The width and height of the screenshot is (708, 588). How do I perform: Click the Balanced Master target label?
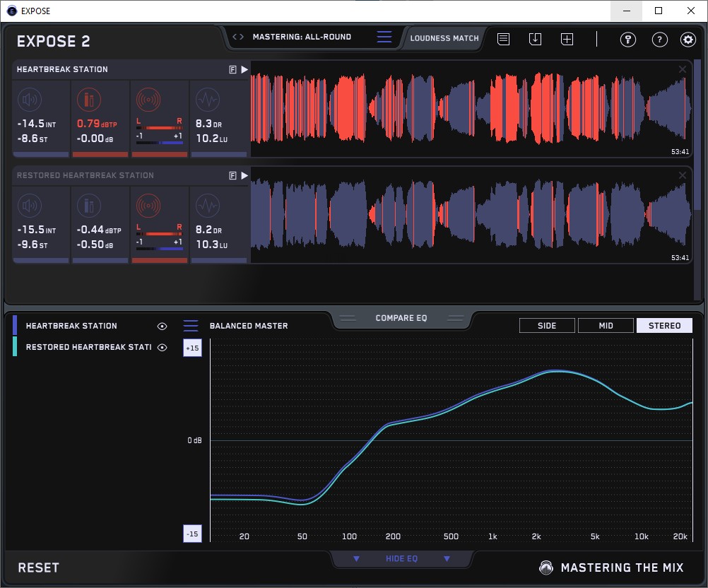coord(248,326)
